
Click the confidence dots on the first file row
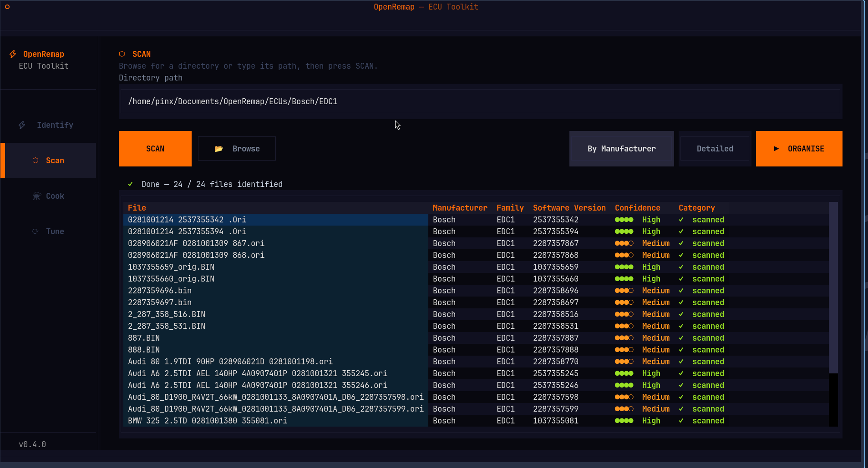(624, 219)
